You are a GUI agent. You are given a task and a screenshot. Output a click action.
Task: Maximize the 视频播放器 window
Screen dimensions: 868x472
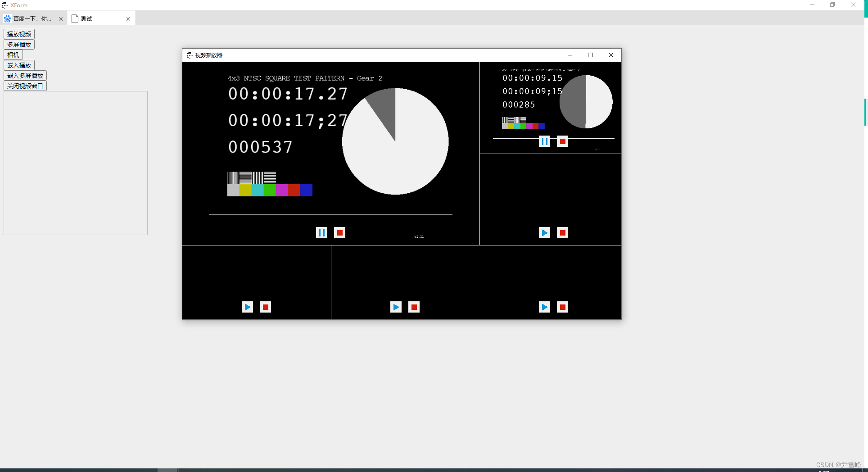point(590,55)
